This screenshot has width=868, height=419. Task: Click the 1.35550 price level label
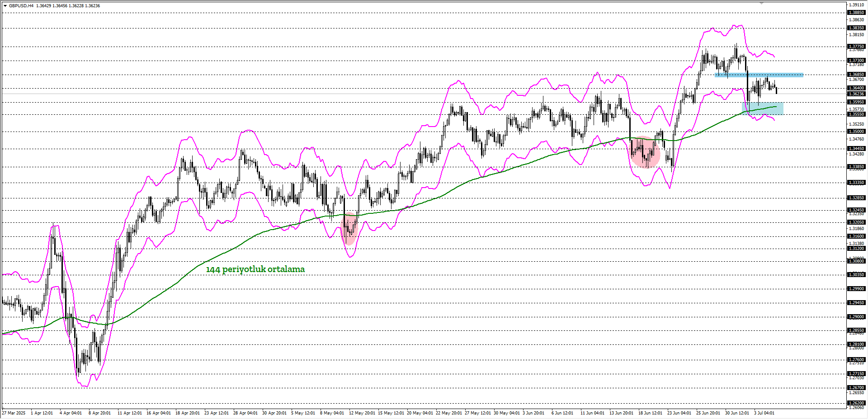[x=856, y=114]
